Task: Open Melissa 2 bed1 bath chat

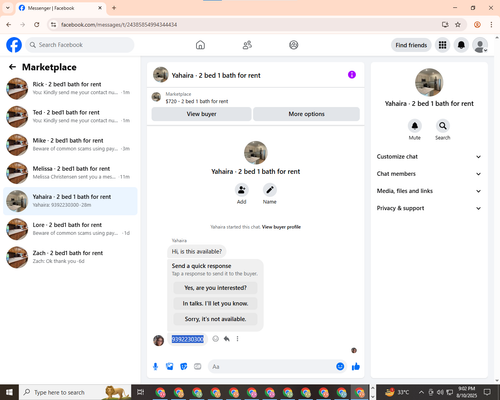Action: pos(70,173)
